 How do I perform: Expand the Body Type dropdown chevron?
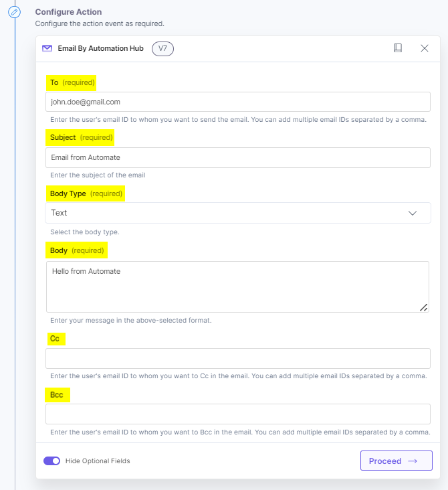tap(413, 213)
